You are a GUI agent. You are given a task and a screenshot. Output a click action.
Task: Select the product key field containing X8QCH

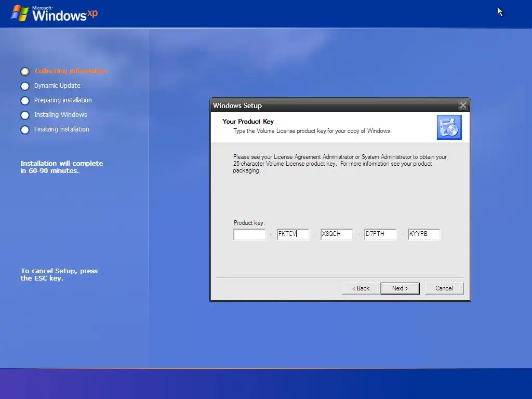pyautogui.click(x=337, y=234)
